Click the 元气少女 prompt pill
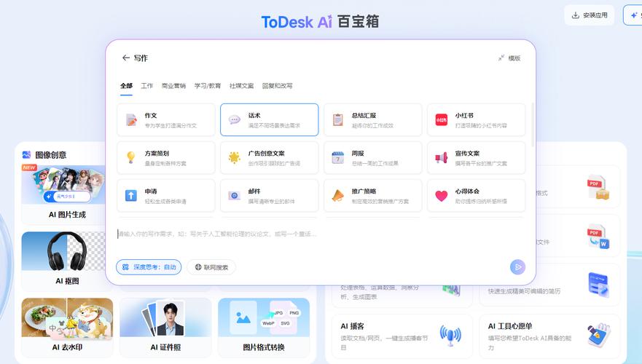This screenshot has width=642, height=364. pyautogui.click(x=67, y=197)
